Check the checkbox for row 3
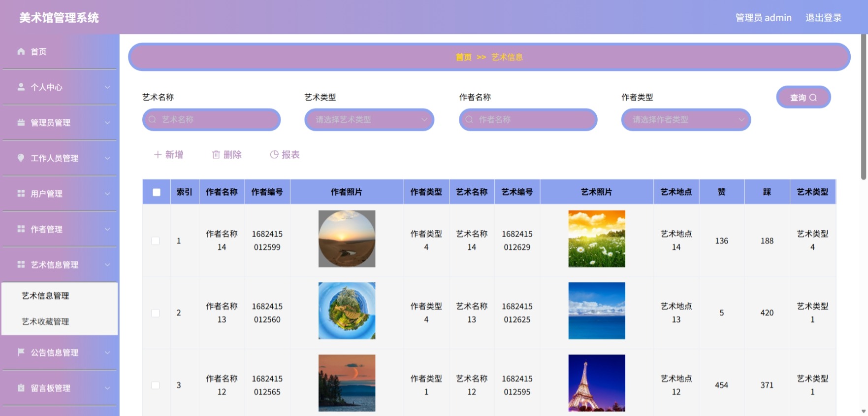 tap(156, 385)
